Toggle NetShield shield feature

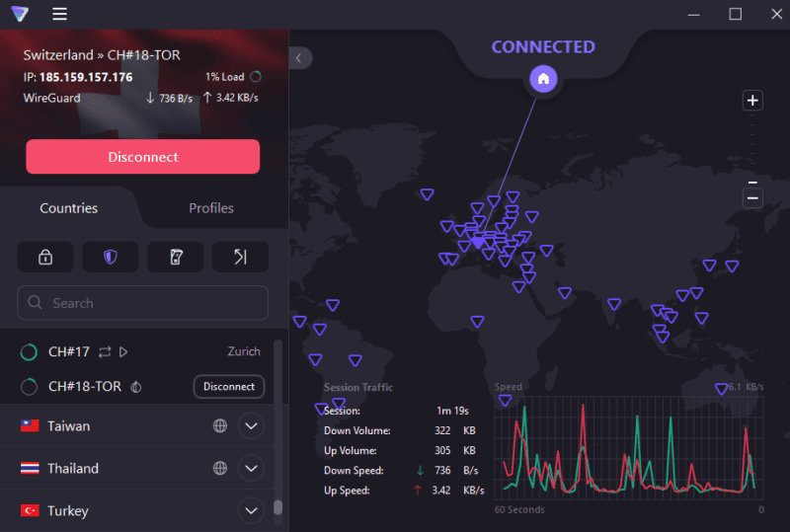click(x=111, y=257)
